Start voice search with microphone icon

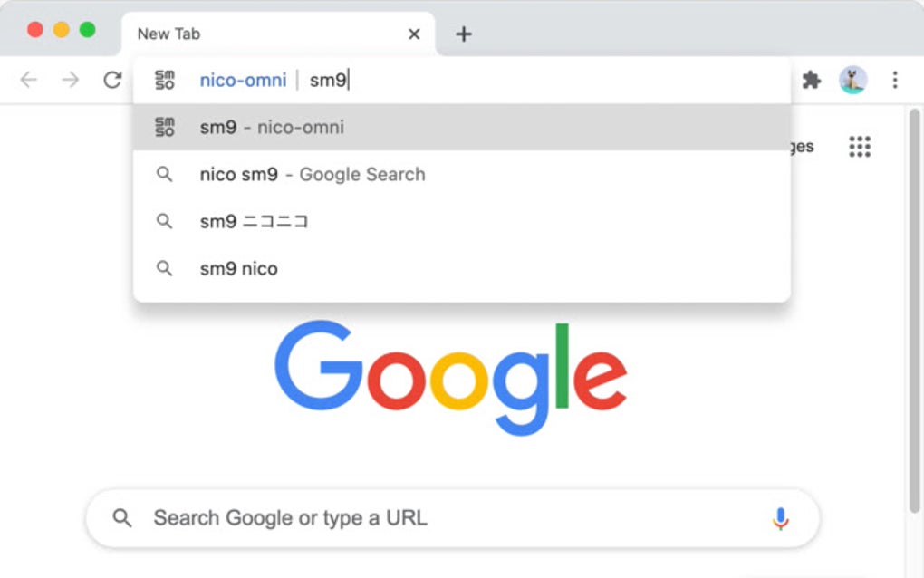[780, 518]
